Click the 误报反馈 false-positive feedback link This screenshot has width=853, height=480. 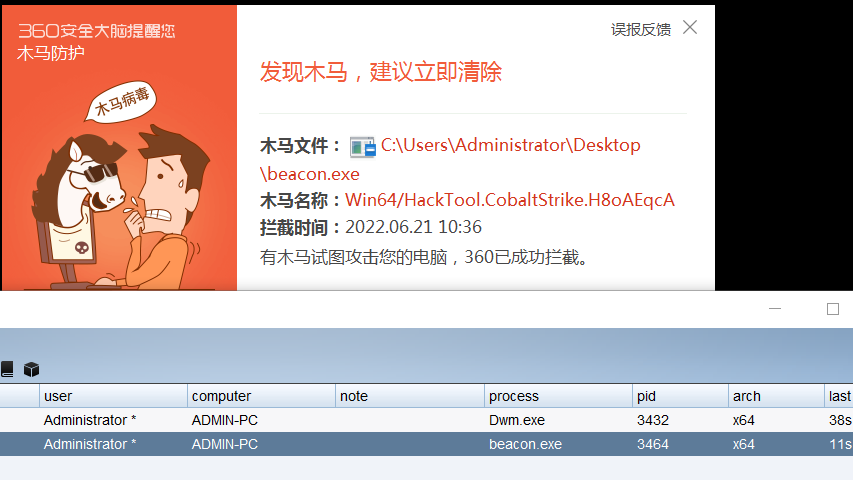point(640,29)
